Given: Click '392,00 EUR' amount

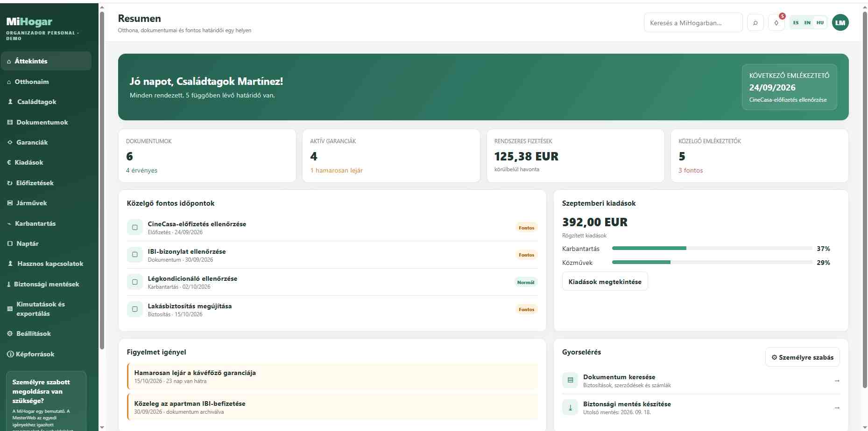Looking at the screenshot, I should pos(595,222).
